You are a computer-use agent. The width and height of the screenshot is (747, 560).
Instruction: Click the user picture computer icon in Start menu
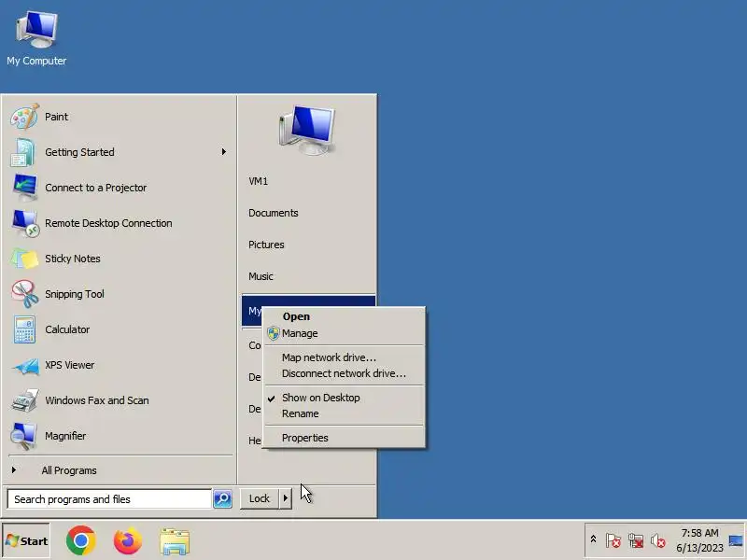pyautogui.click(x=307, y=130)
